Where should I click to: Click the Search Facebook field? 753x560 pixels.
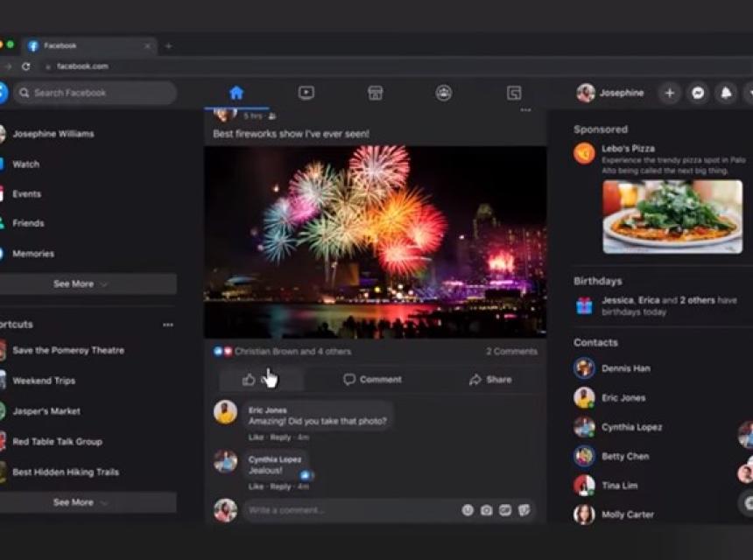coord(96,93)
